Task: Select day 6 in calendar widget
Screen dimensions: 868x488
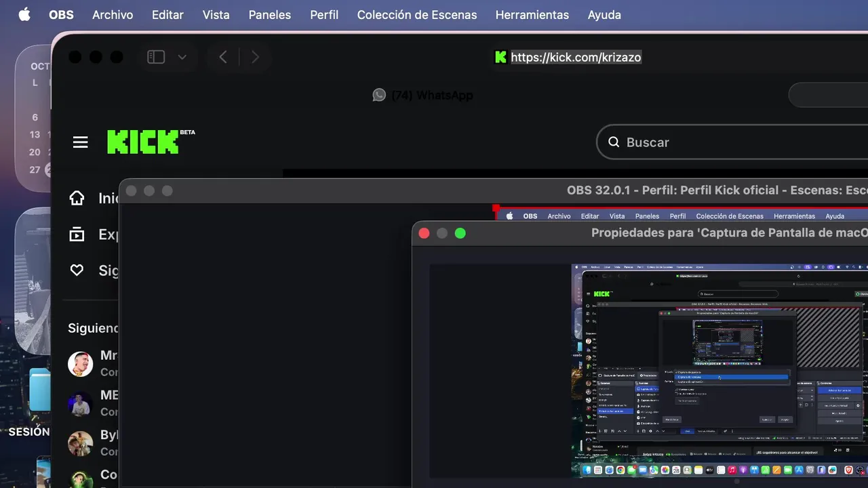Action: [35, 117]
